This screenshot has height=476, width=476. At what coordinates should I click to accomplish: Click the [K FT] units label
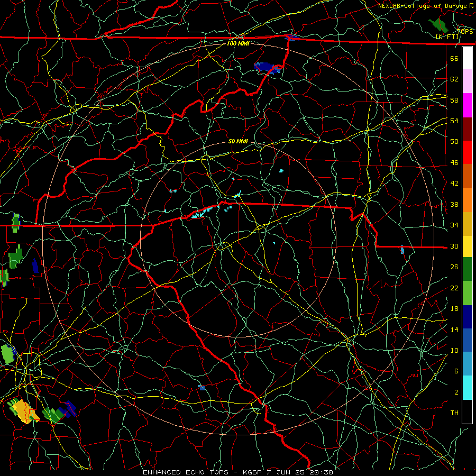tap(447, 37)
